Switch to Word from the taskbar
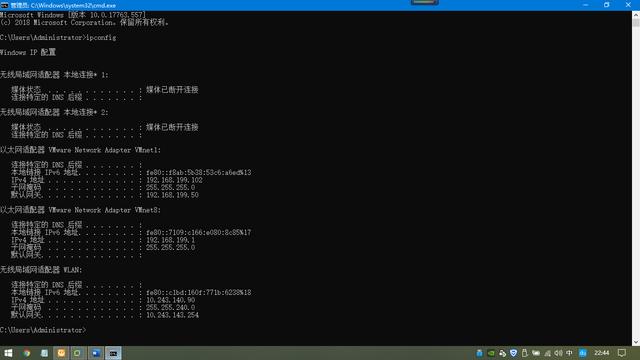The image size is (640, 360). (96, 353)
